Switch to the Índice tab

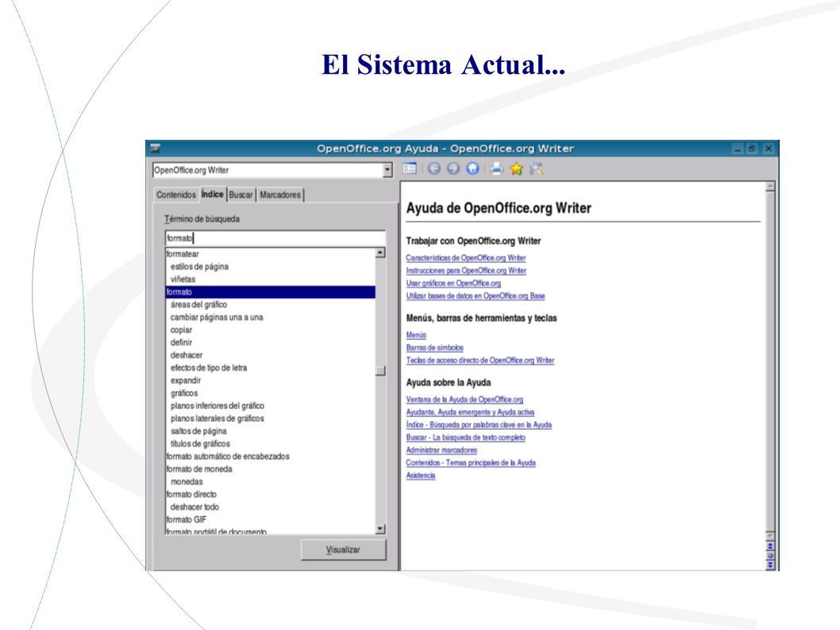(213, 194)
